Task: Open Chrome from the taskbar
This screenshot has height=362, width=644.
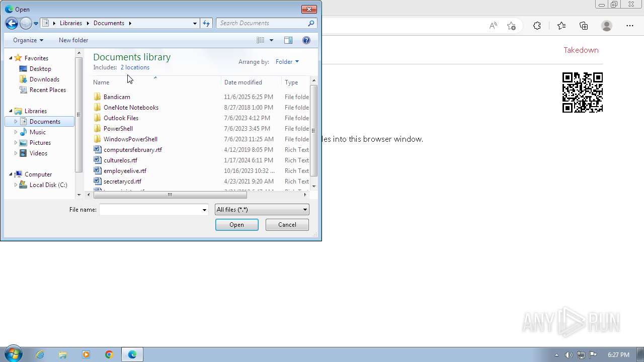Action: (x=109, y=354)
